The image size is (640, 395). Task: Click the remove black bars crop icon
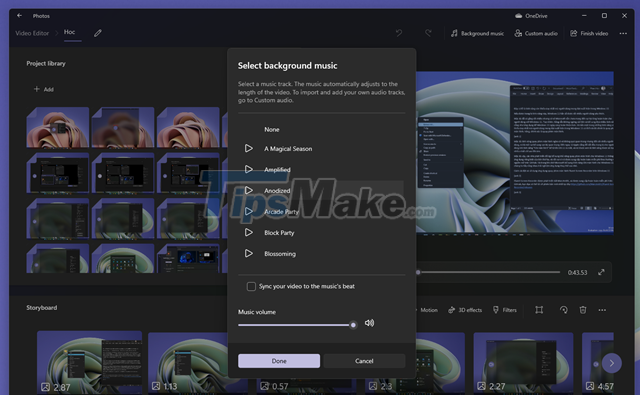click(539, 310)
